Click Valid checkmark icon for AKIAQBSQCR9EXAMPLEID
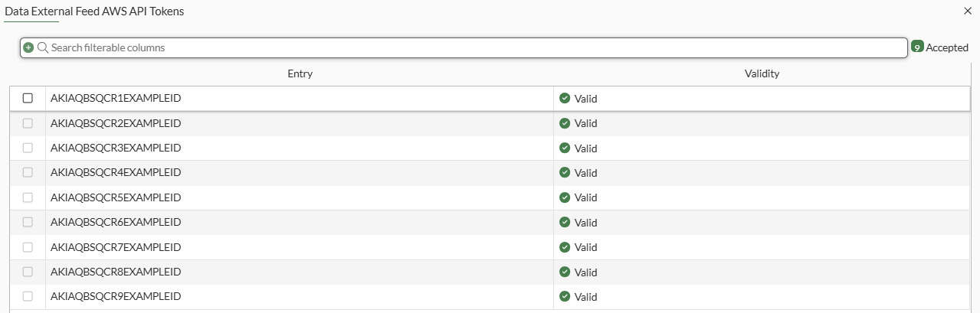980x313 pixels. (565, 296)
